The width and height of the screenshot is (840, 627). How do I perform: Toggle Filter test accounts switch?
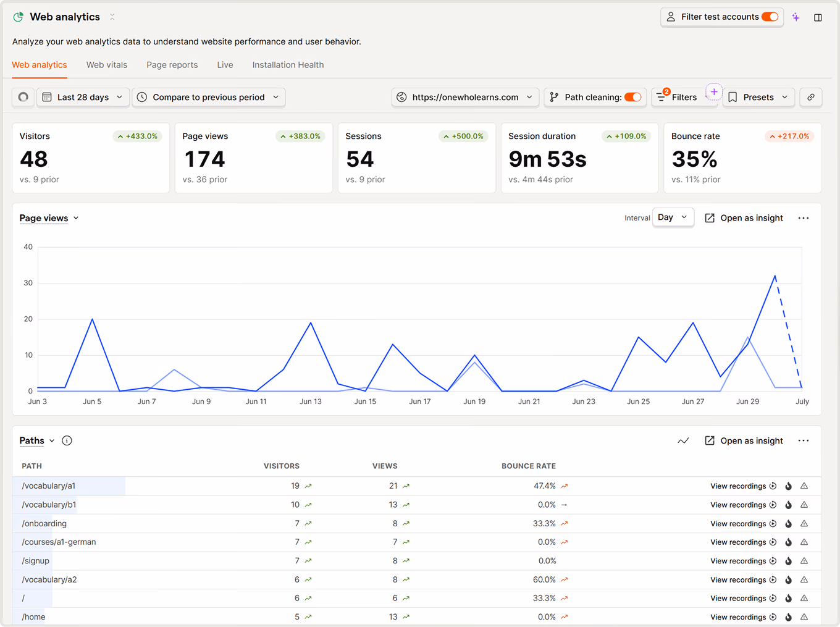(x=770, y=17)
